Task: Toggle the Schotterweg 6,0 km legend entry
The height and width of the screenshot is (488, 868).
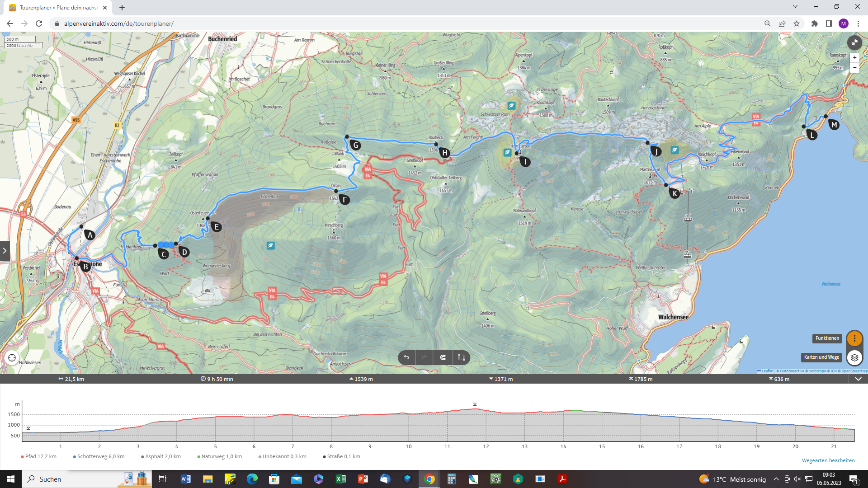Action: coord(99,456)
